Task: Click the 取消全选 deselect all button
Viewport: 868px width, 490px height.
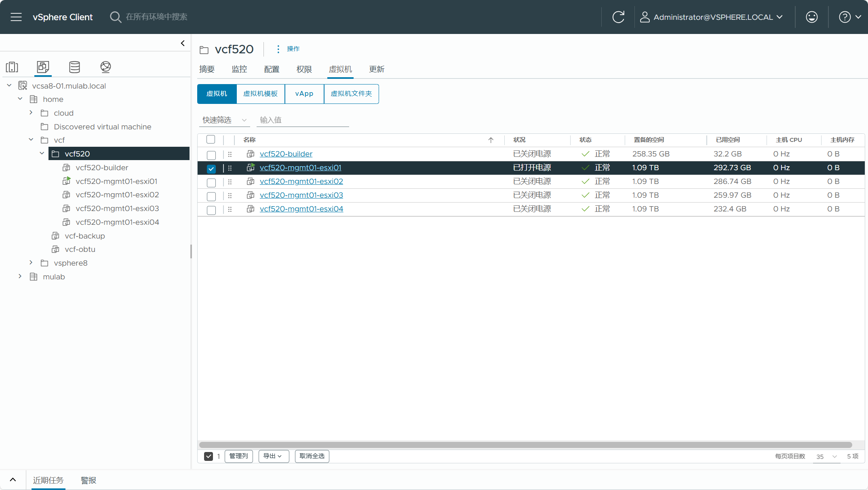Action: point(312,456)
